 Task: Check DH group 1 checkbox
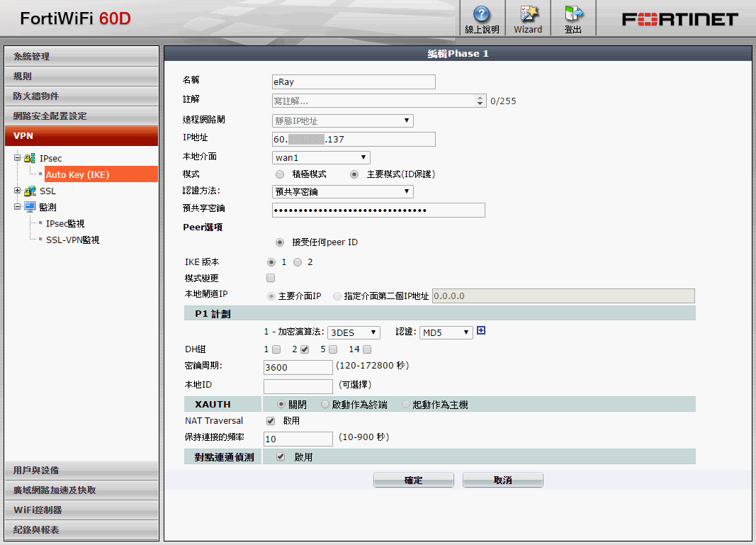(x=276, y=349)
